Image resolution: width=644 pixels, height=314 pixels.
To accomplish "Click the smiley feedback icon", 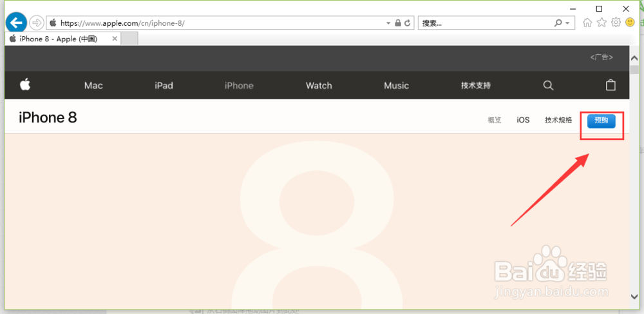I will tap(630, 22).
